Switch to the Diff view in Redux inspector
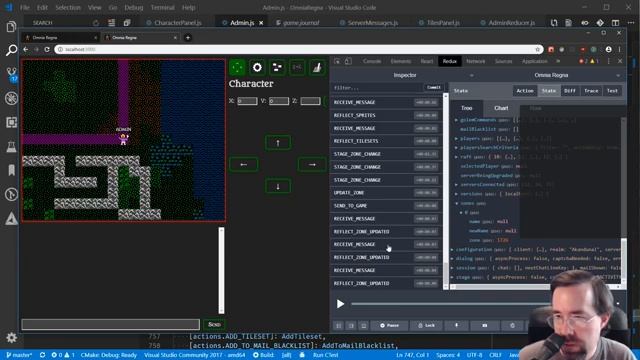This screenshot has width=640, height=360. (x=570, y=91)
